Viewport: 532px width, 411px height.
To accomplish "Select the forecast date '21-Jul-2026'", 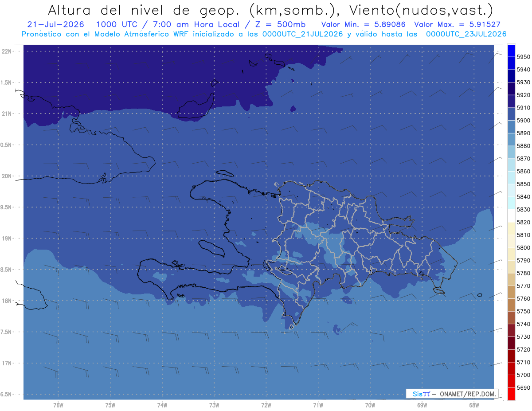I will tap(55, 24).
